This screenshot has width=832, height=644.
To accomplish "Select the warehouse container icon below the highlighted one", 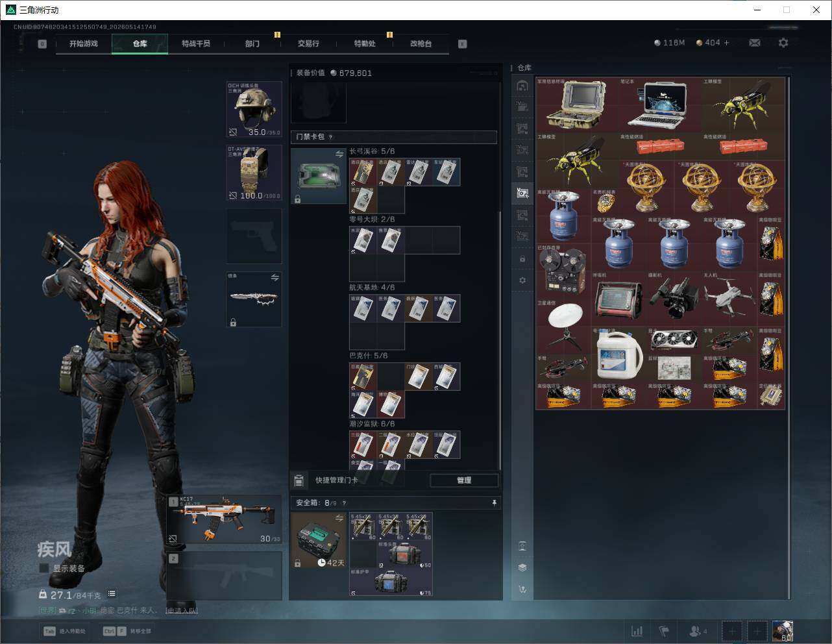I will click(x=522, y=214).
